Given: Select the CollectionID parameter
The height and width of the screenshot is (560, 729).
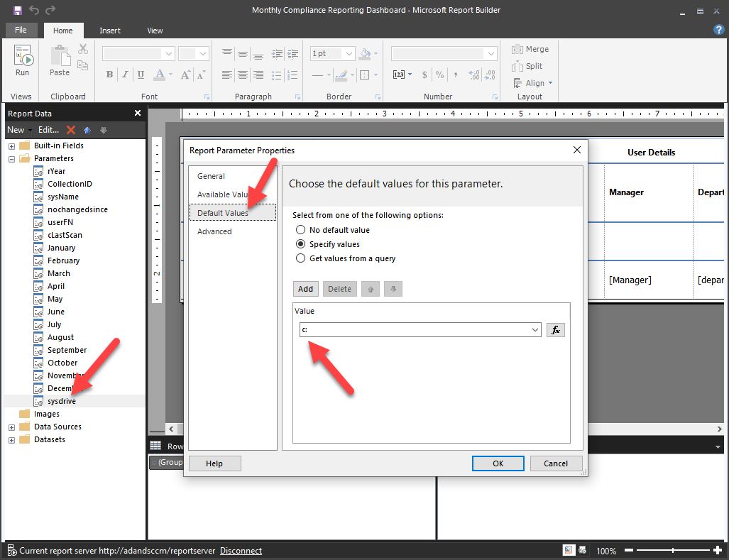Looking at the screenshot, I should 70,184.
